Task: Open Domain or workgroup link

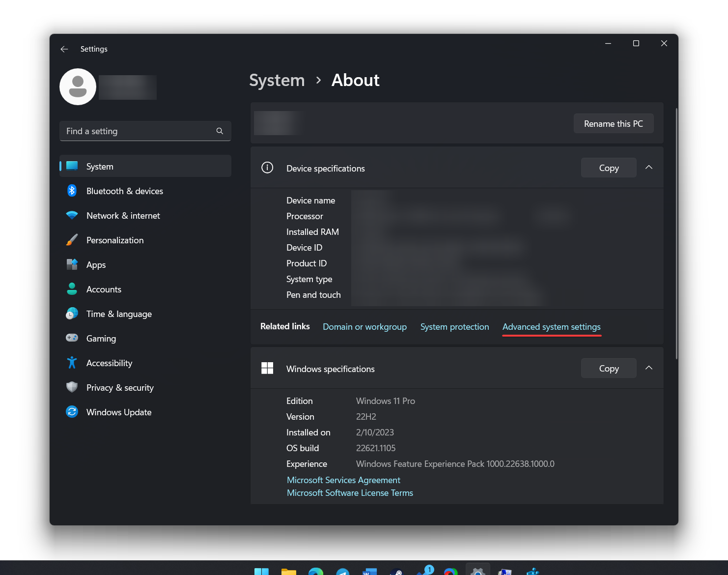Action: click(x=364, y=327)
